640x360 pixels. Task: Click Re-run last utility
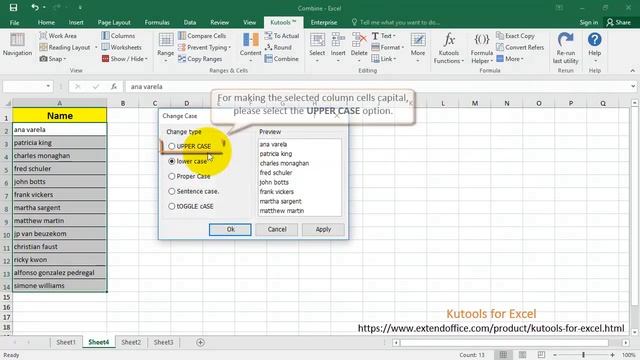click(566, 48)
